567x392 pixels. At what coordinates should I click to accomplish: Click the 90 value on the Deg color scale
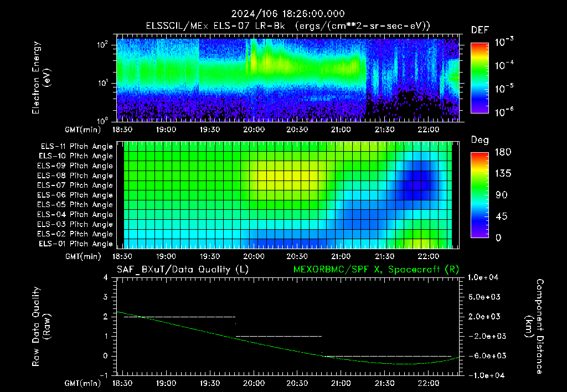click(x=502, y=195)
